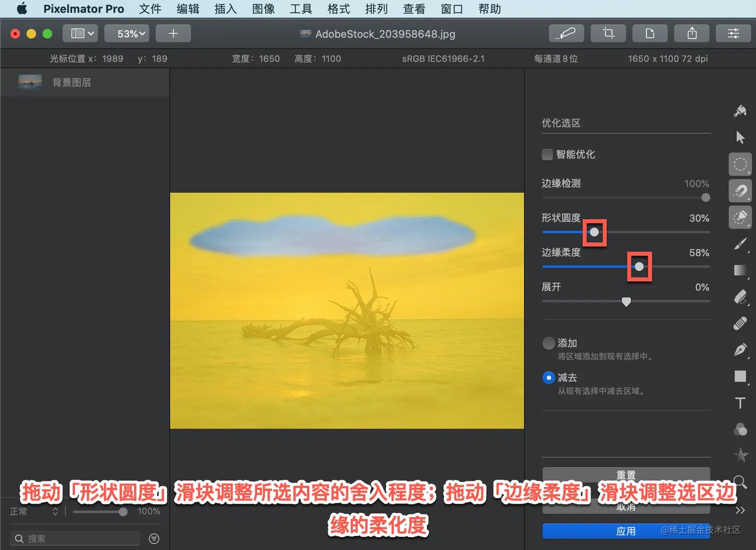Open the 排列 menu
This screenshot has height=550, width=756.
[376, 9]
